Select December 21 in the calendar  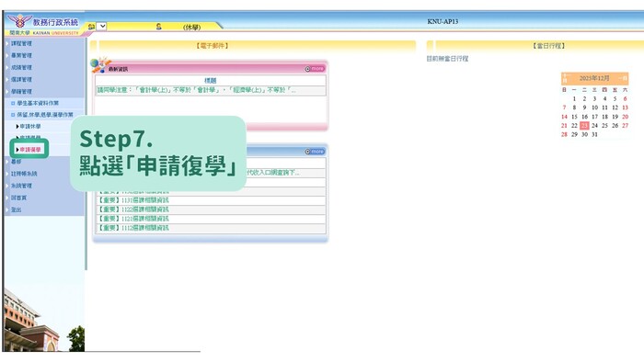564,126
